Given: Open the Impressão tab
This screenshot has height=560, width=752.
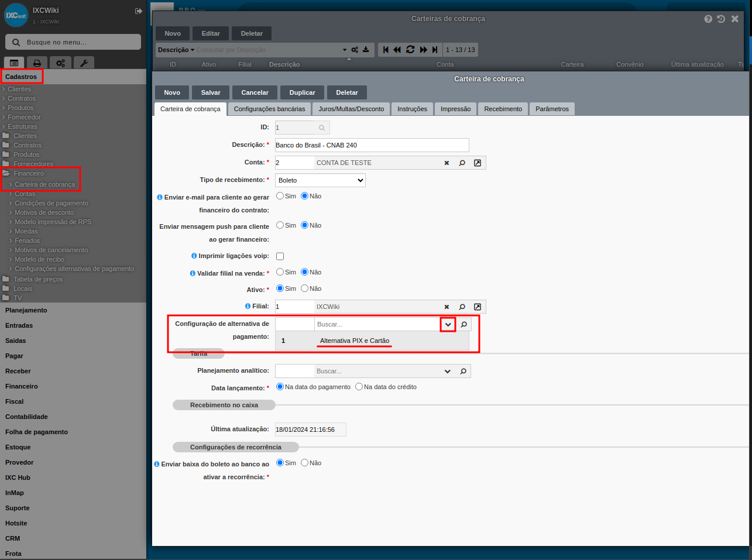Looking at the screenshot, I should 455,109.
